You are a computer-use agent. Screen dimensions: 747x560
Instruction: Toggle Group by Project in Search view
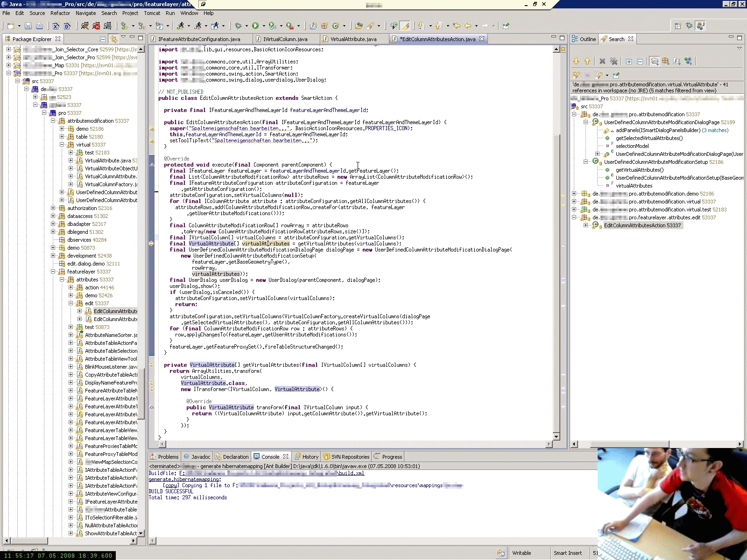(x=655, y=61)
